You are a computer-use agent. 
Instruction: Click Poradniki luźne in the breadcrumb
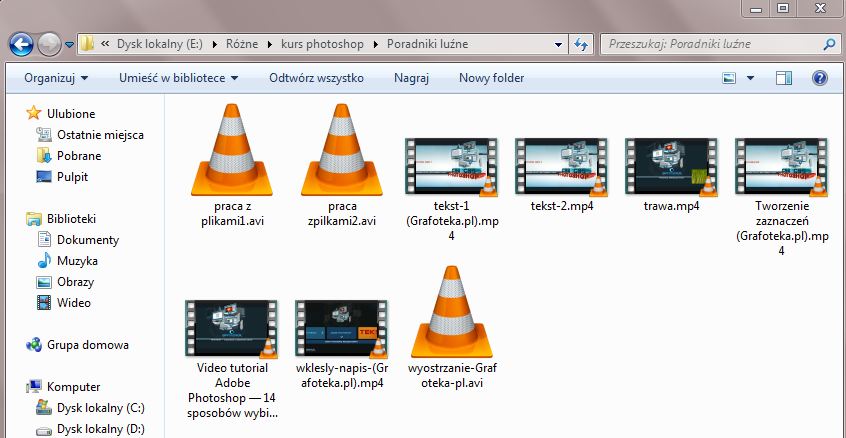(427, 44)
